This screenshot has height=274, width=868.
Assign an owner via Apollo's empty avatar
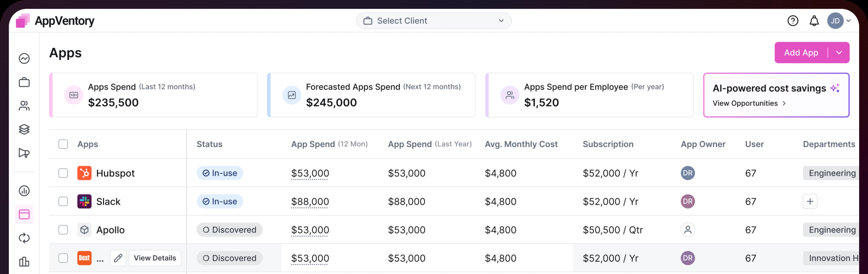click(688, 230)
